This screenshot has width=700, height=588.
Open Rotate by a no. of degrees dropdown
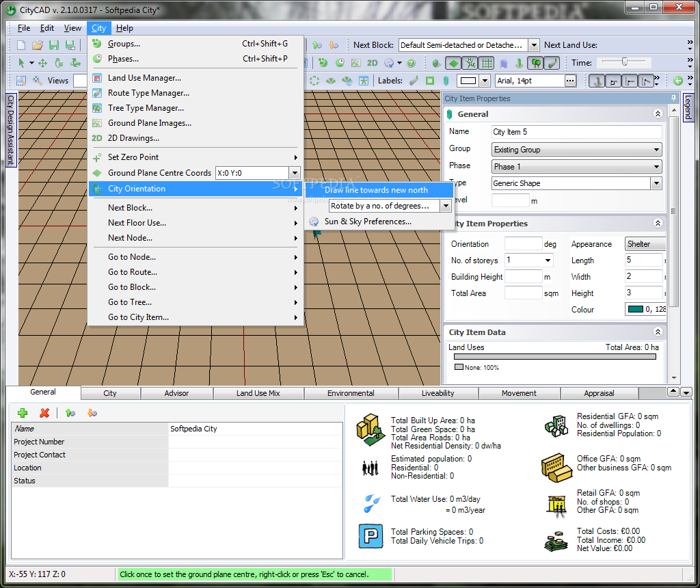445,206
